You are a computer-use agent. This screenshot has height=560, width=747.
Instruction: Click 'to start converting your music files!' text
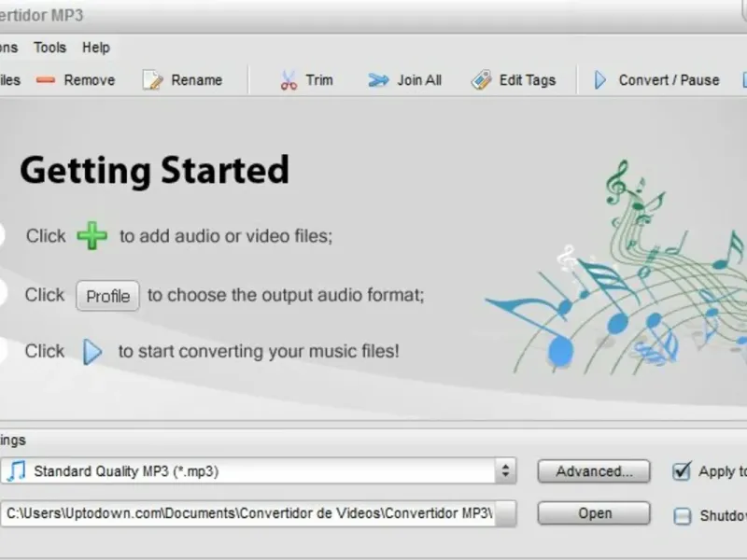pos(259,352)
